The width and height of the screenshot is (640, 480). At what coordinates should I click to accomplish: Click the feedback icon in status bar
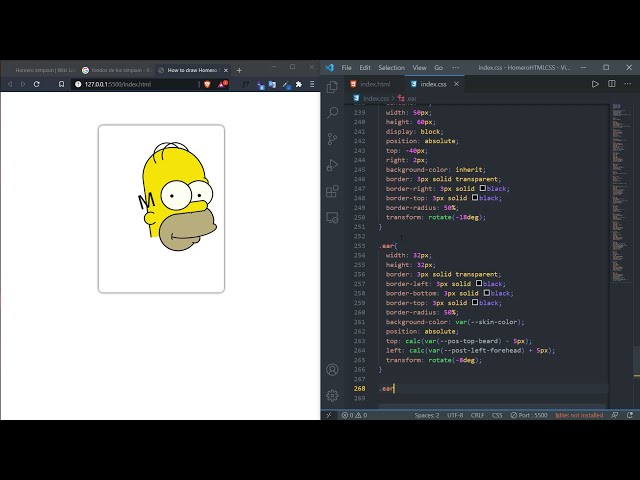(x=615, y=415)
